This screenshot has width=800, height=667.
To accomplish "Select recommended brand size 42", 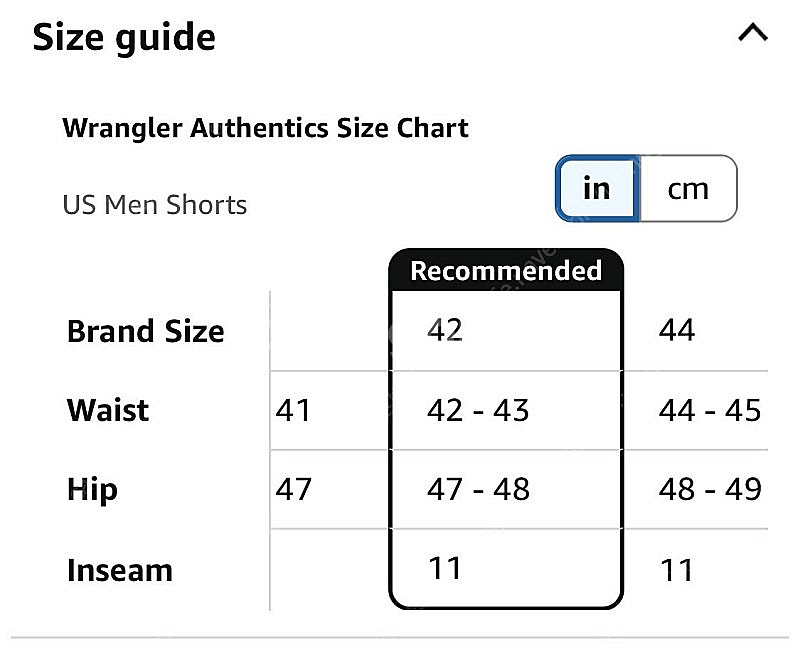I will point(445,330).
